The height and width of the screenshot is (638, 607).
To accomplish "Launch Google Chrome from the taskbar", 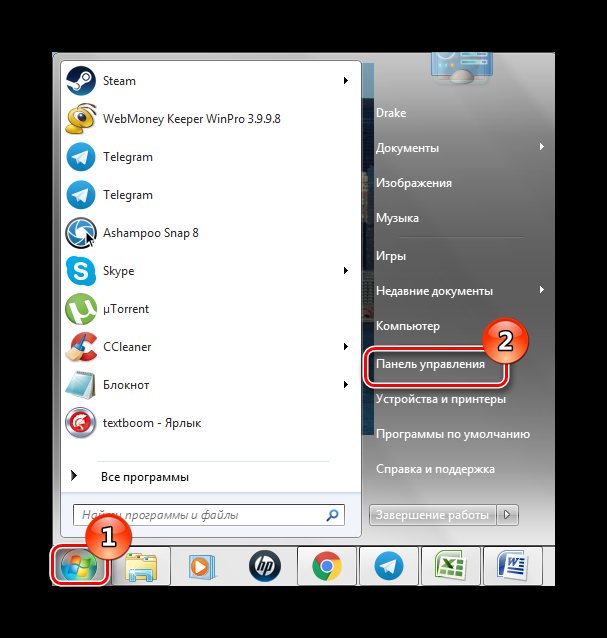I will [327, 566].
